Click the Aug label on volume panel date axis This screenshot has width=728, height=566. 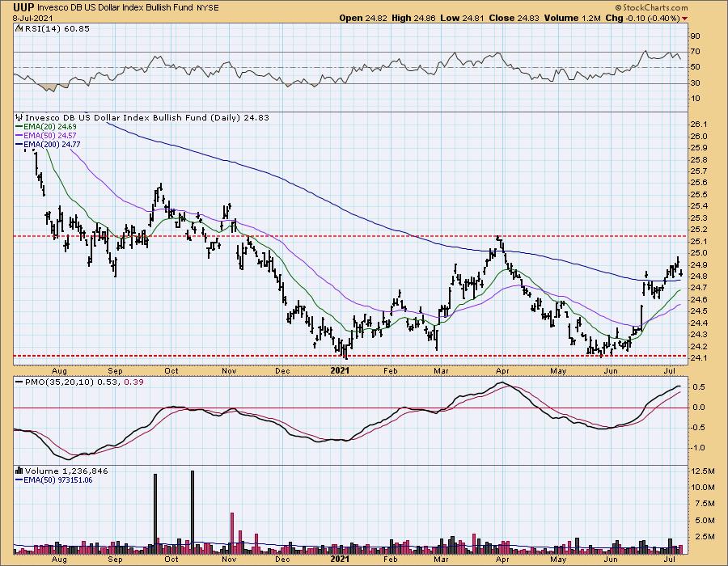pyautogui.click(x=59, y=560)
